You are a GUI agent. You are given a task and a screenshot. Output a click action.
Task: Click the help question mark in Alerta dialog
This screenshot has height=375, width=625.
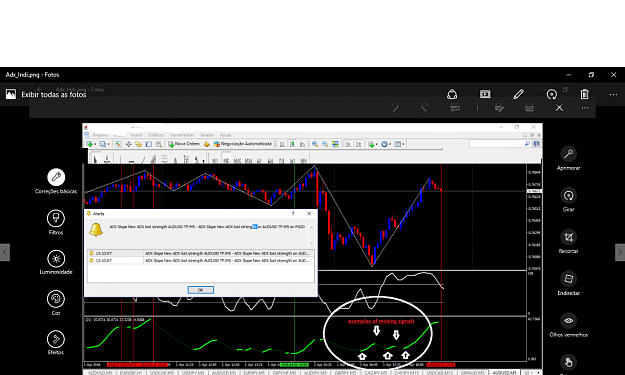click(293, 214)
